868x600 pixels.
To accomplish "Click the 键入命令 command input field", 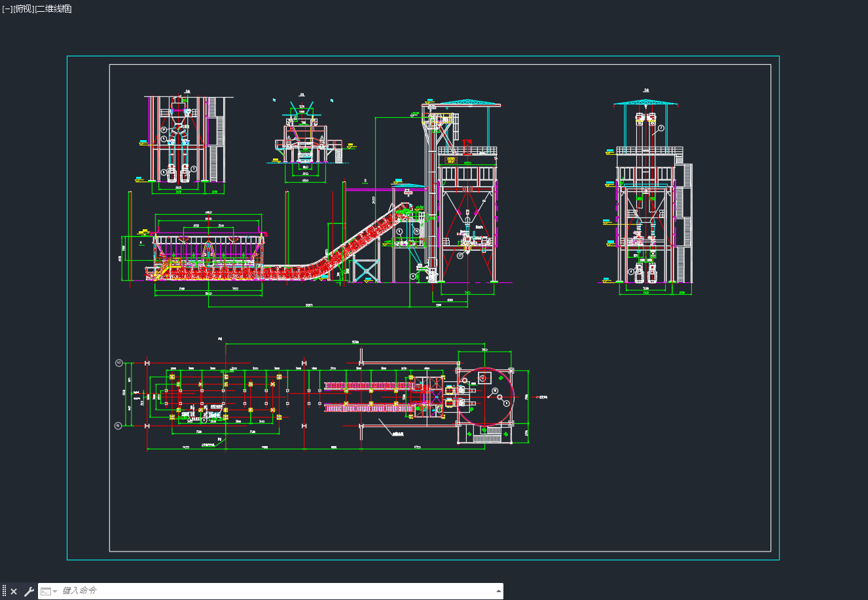I will pos(277,591).
